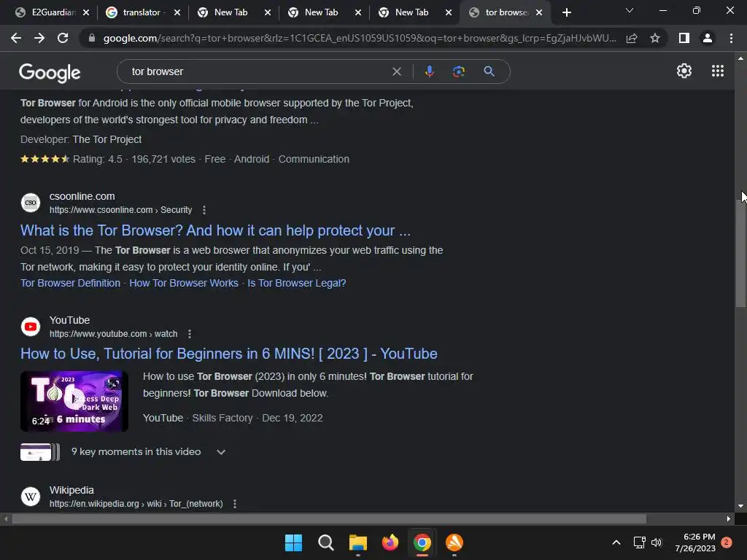Search by image with Google Lens

click(x=459, y=71)
